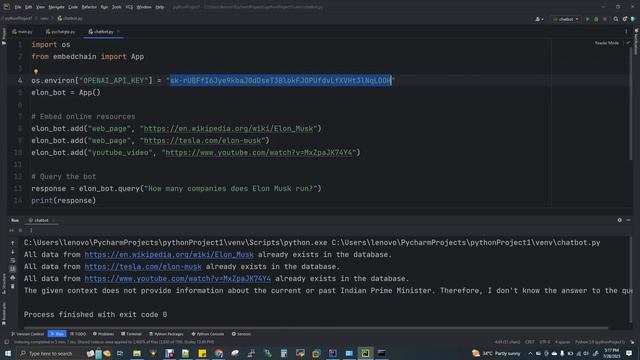Viewport: 640px width, 360px height.
Task: Open the Wikipedia Elon_Musk link in console output
Action: coord(169,255)
